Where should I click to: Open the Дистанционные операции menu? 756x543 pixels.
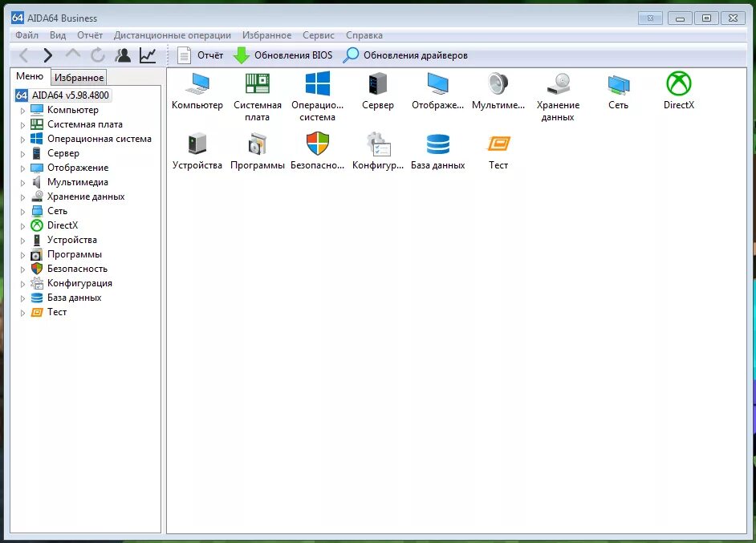tap(172, 35)
